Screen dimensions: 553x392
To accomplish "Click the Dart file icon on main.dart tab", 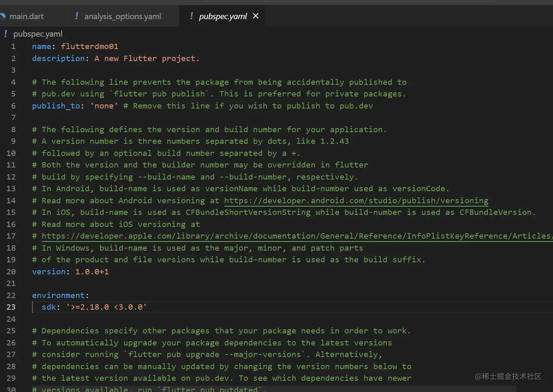I will (2, 16).
